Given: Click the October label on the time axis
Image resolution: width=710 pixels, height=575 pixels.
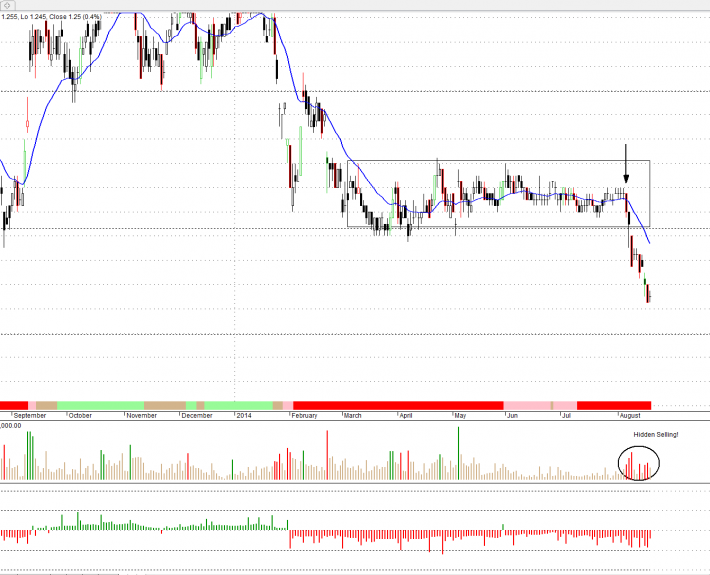Looking at the screenshot, I should point(80,414).
